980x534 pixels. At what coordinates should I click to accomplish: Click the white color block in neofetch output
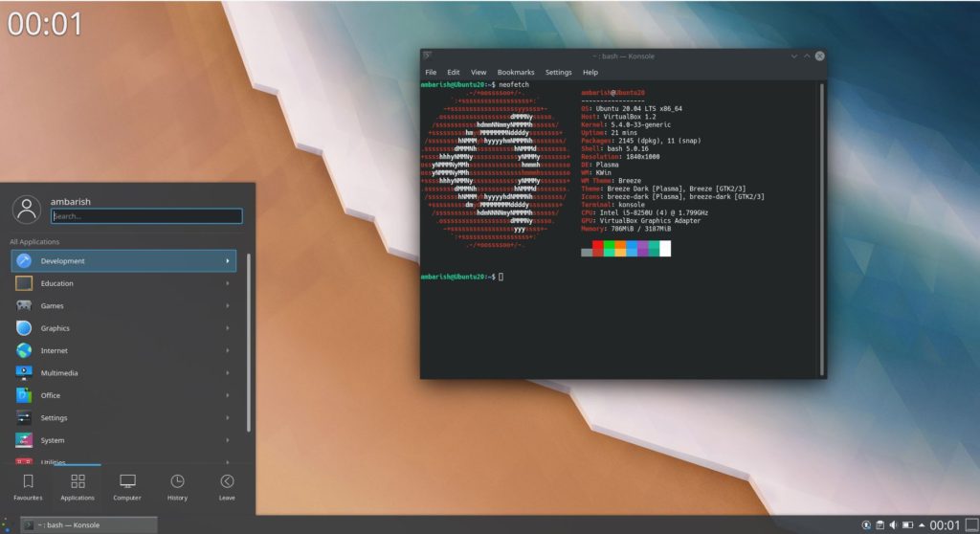coord(665,248)
